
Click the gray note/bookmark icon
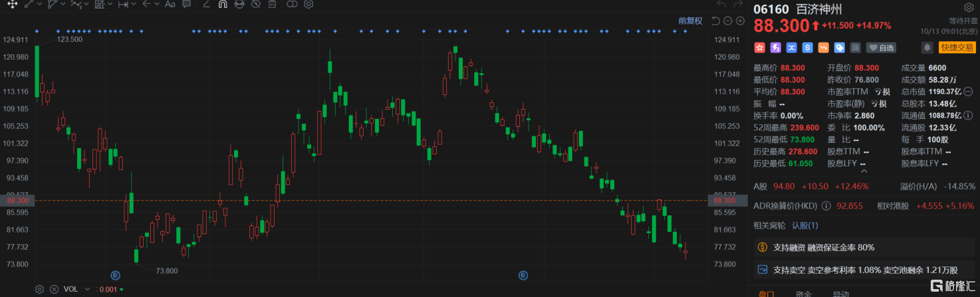856,48
